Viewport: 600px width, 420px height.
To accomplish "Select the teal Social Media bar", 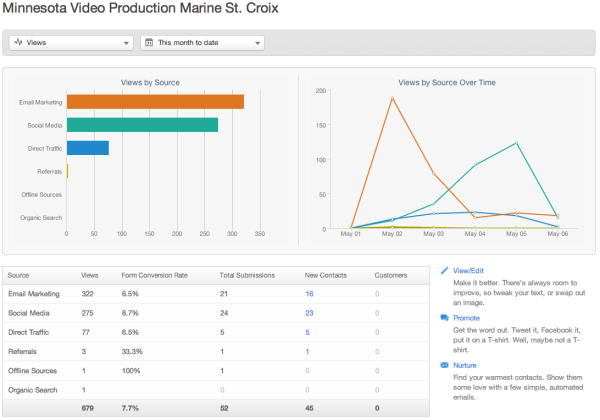I will click(142, 125).
